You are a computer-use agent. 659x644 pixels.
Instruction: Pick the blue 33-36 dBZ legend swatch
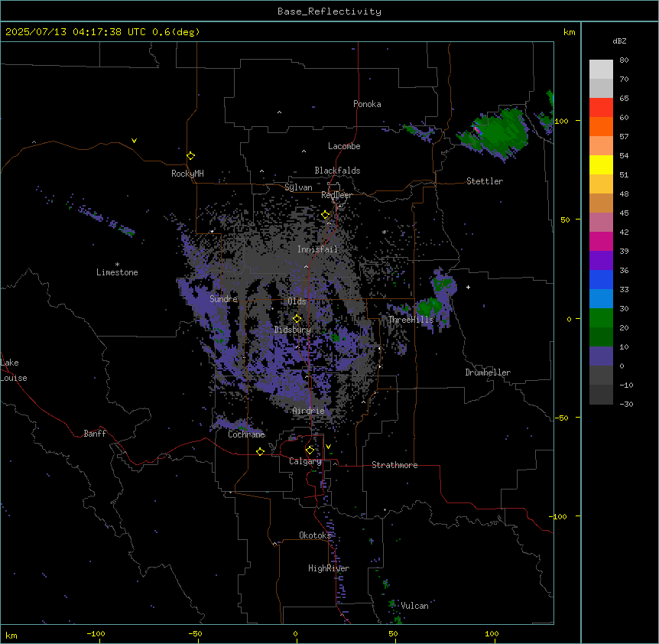(x=601, y=279)
